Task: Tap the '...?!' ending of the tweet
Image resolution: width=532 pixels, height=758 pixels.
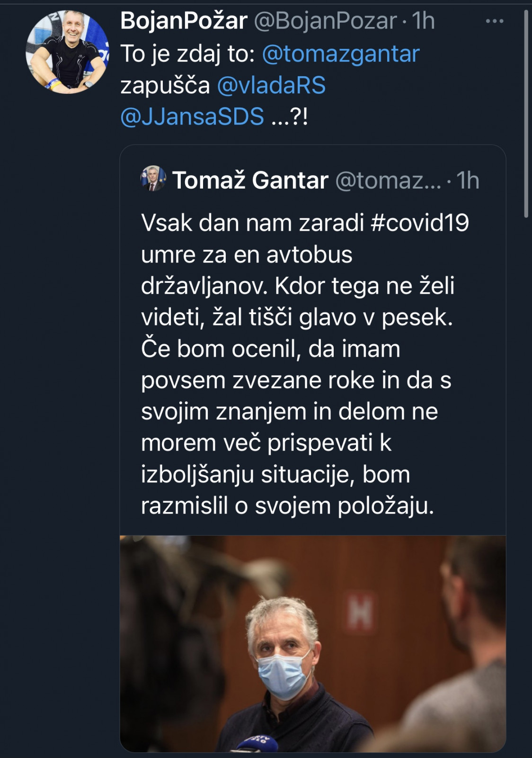Action: point(289,117)
